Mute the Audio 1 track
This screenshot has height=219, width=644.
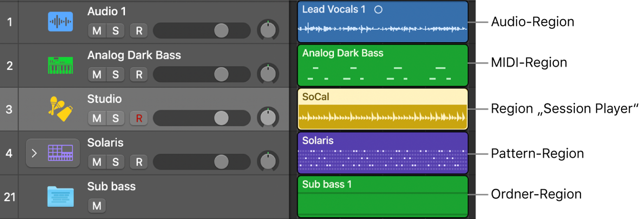point(97,31)
